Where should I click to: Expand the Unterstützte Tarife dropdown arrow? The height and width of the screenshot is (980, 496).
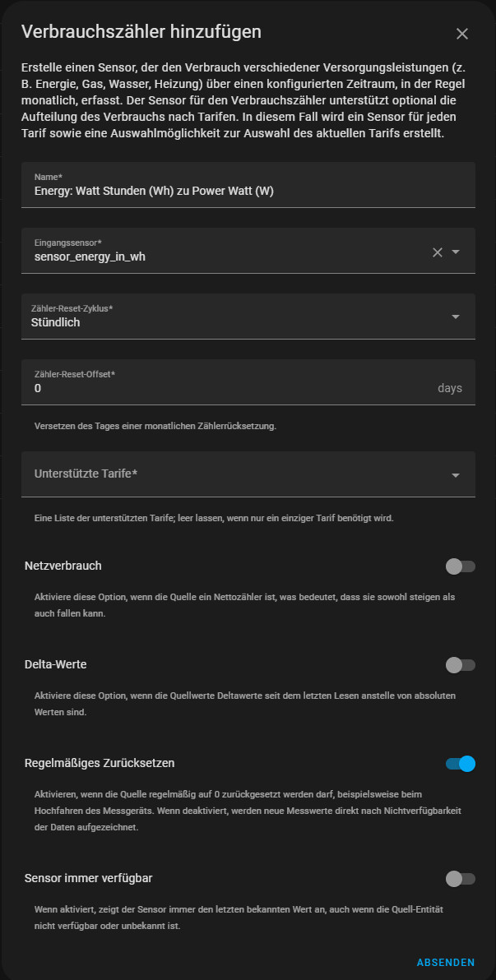point(456,474)
